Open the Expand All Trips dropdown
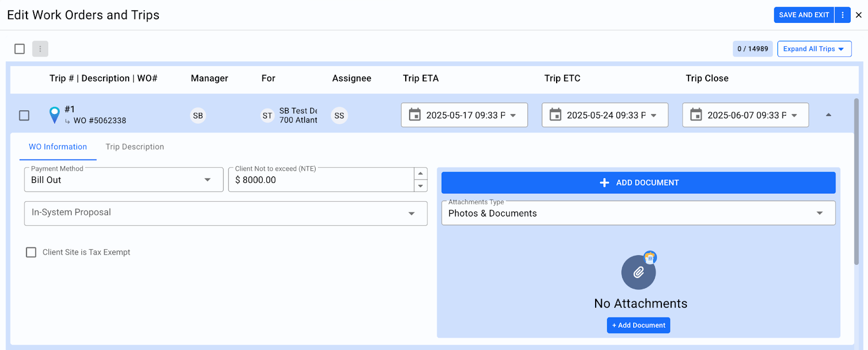 coord(814,49)
